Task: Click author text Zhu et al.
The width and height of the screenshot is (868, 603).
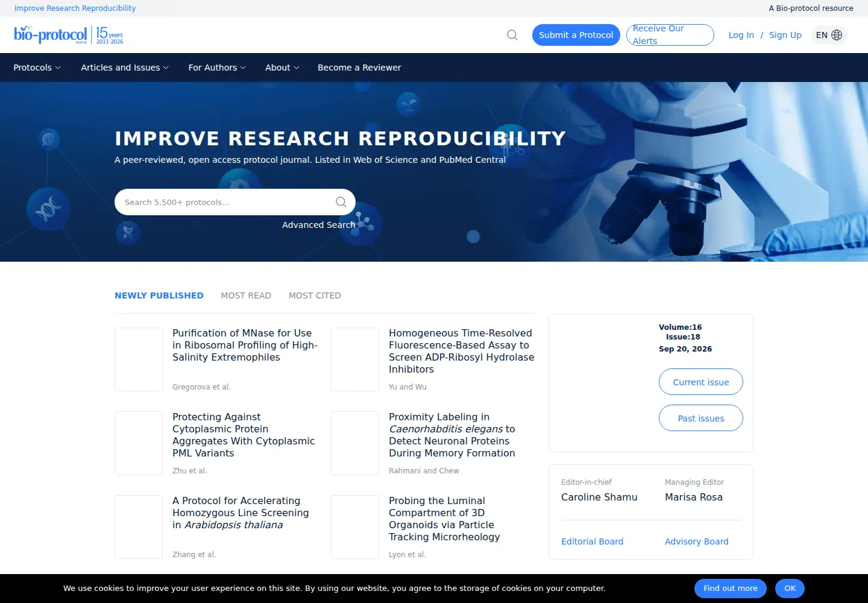Action: pos(190,471)
